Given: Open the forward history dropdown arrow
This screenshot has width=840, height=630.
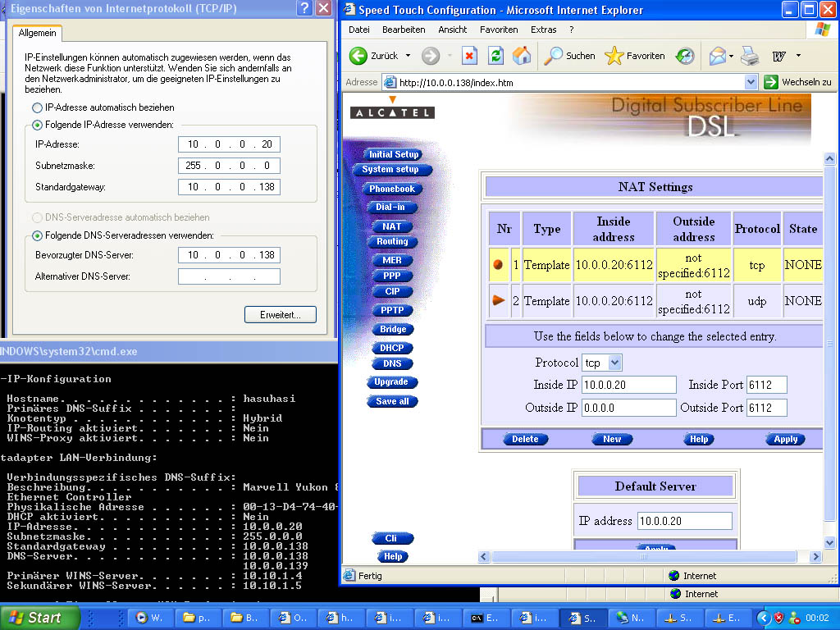Looking at the screenshot, I should [450, 56].
